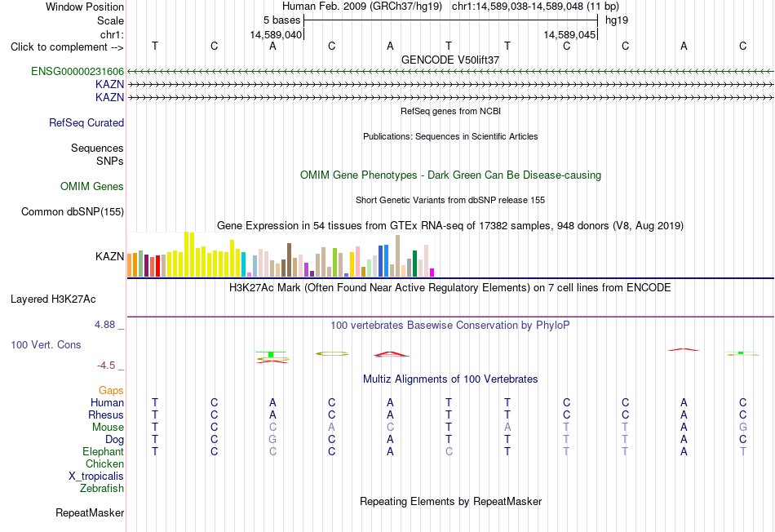Open the Layered H3K27Ac track label

[53, 299]
